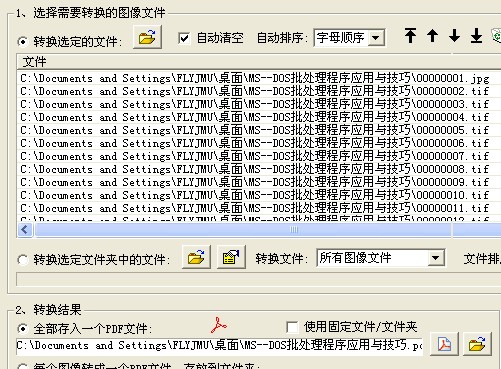Select the file row 00000003.tif
Image resolution: width=501 pixels, height=369 pixels.
coord(259,104)
